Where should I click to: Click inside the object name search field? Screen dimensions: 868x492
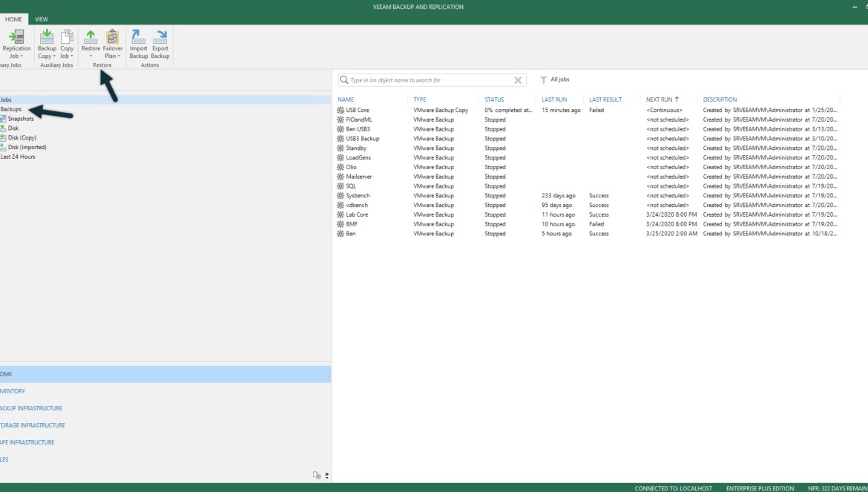[432, 80]
